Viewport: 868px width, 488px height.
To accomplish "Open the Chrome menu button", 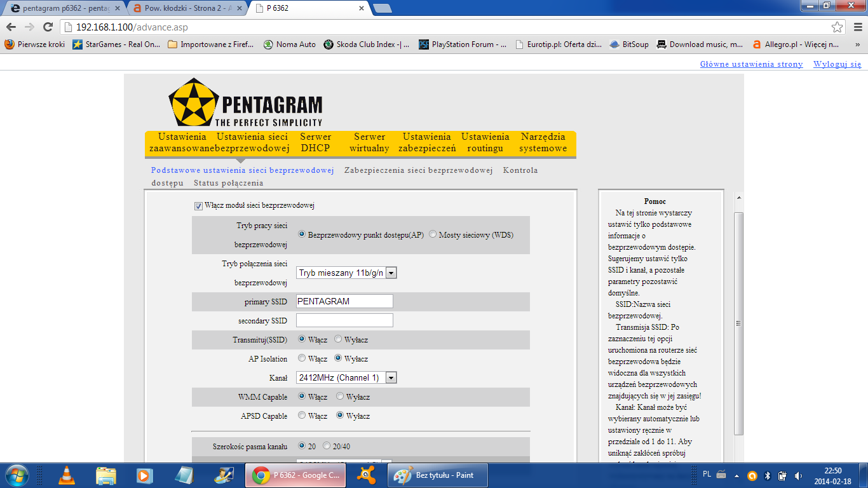I will (857, 27).
